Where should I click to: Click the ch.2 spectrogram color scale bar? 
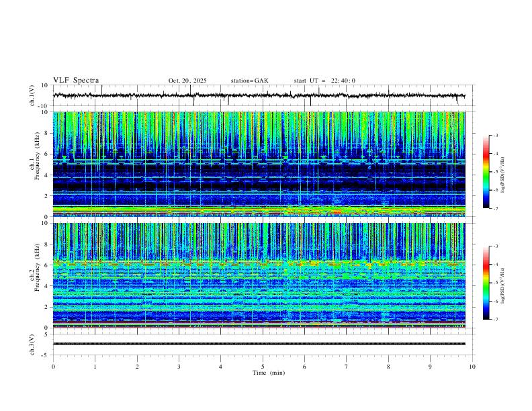pos(486,283)
